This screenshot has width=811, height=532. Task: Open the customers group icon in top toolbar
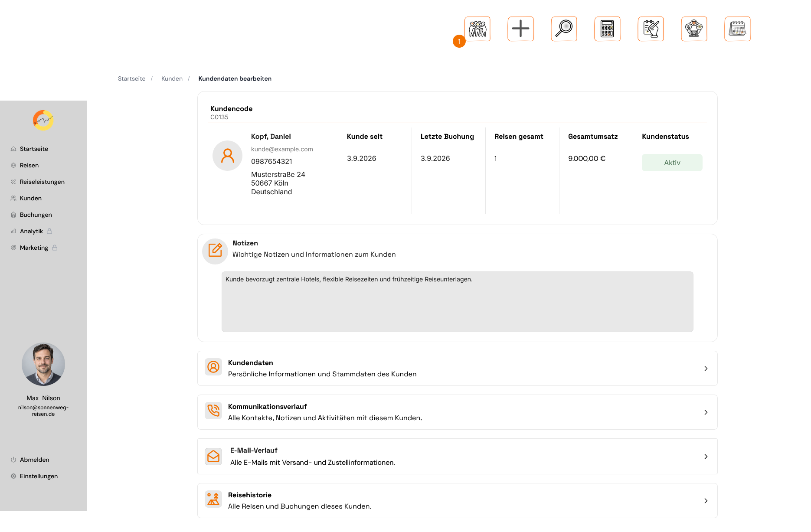[x=477, y=29]
